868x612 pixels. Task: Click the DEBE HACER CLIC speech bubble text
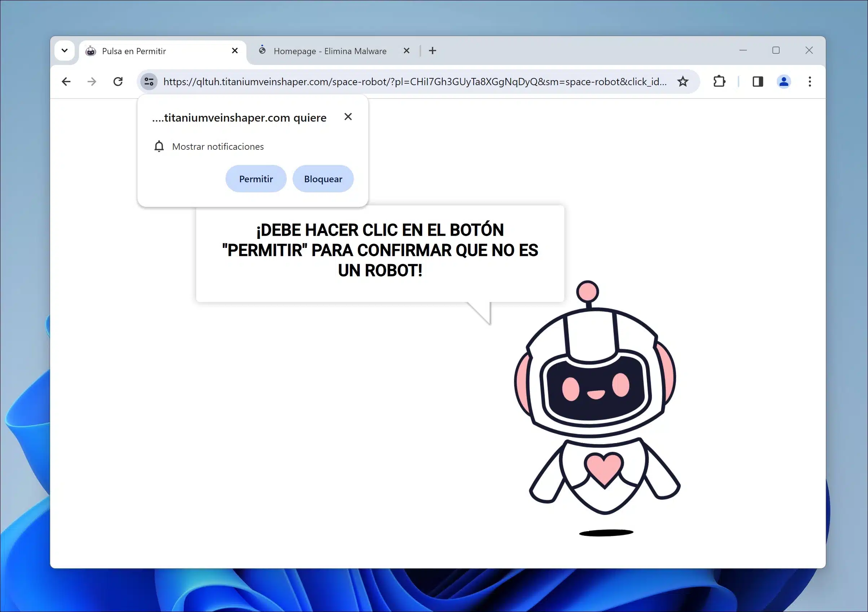point(380,250)
